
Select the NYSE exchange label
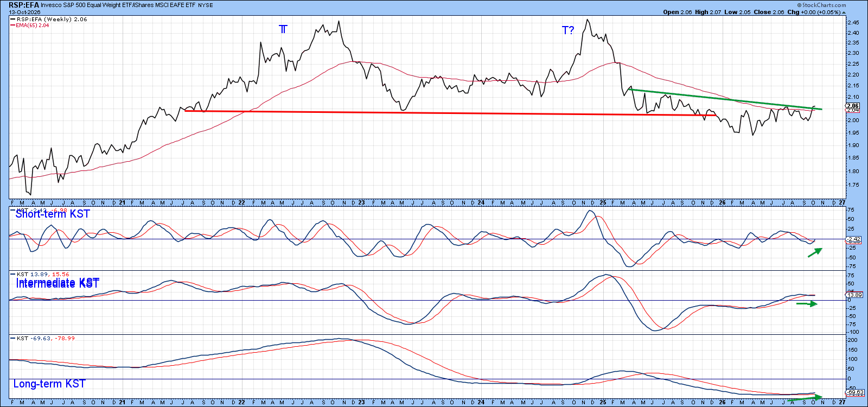coord(206,5)
